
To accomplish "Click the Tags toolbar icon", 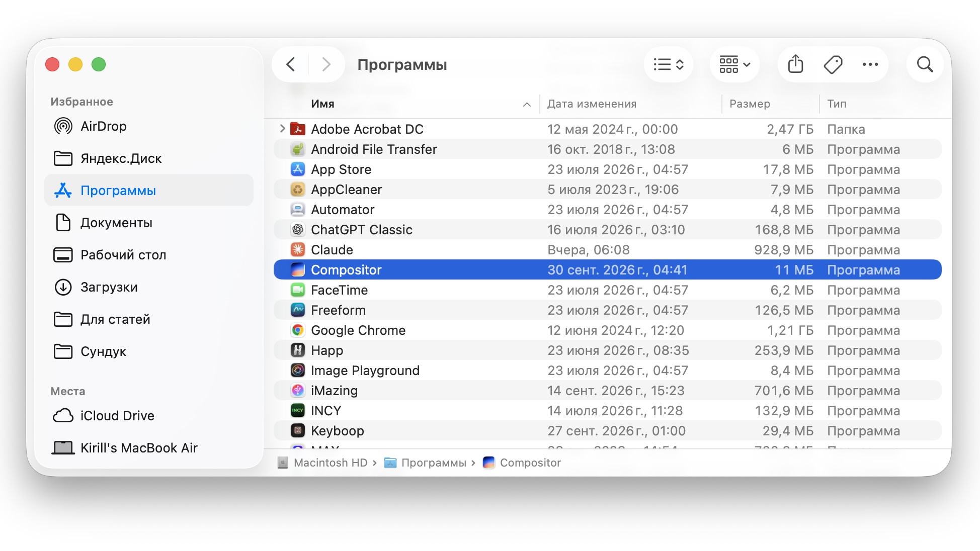I will pos(833,64).
